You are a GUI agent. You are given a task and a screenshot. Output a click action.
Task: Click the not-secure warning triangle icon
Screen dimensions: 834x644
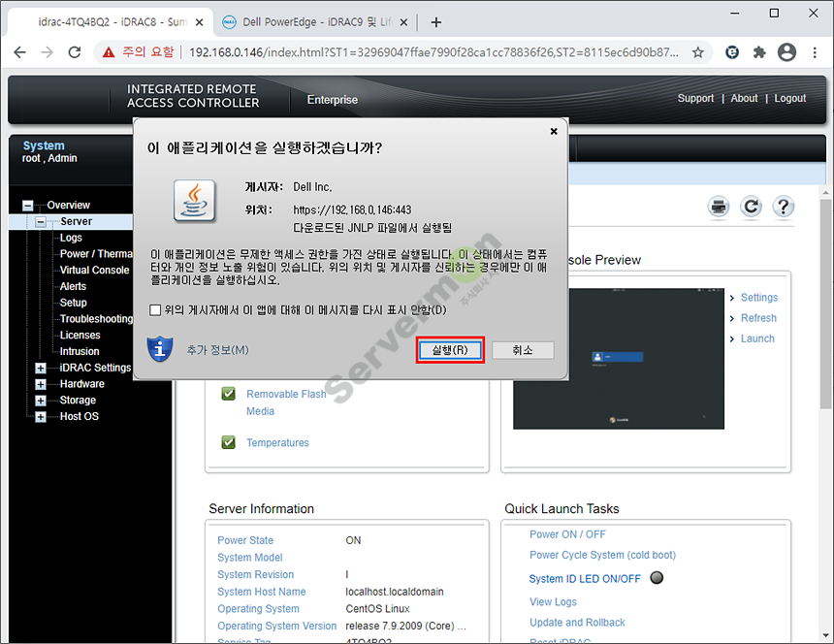[109, 52]
